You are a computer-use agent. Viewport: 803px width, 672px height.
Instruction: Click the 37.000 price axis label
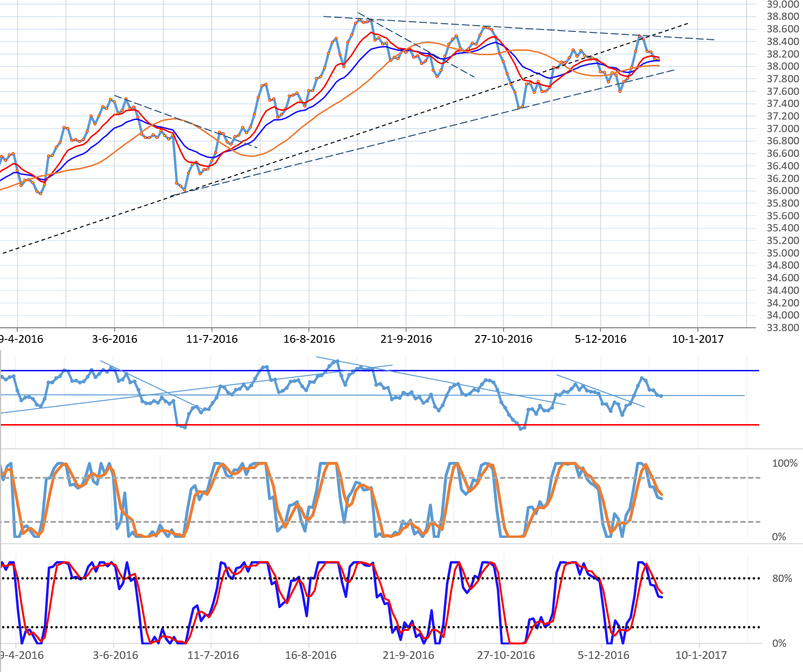(783, 129)
